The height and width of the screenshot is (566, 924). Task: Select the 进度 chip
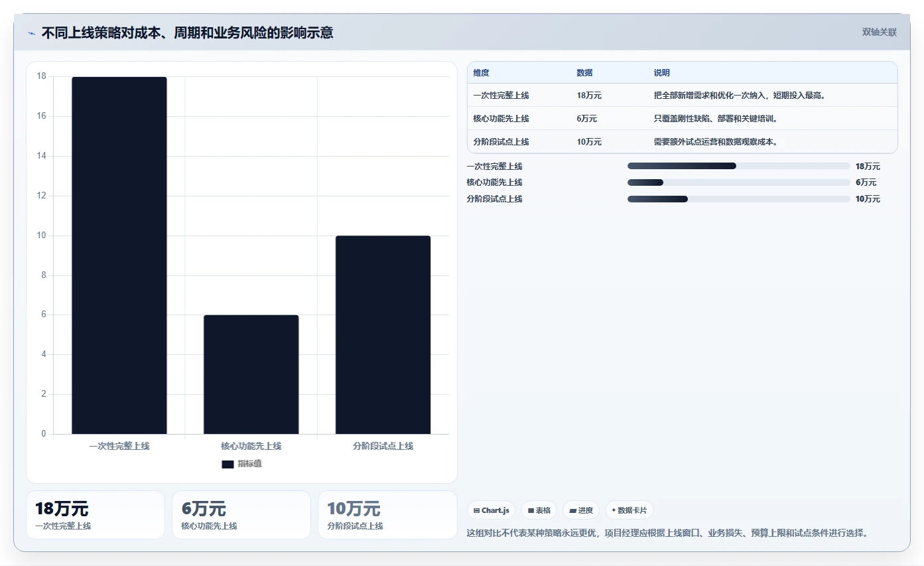click(581, 510)
